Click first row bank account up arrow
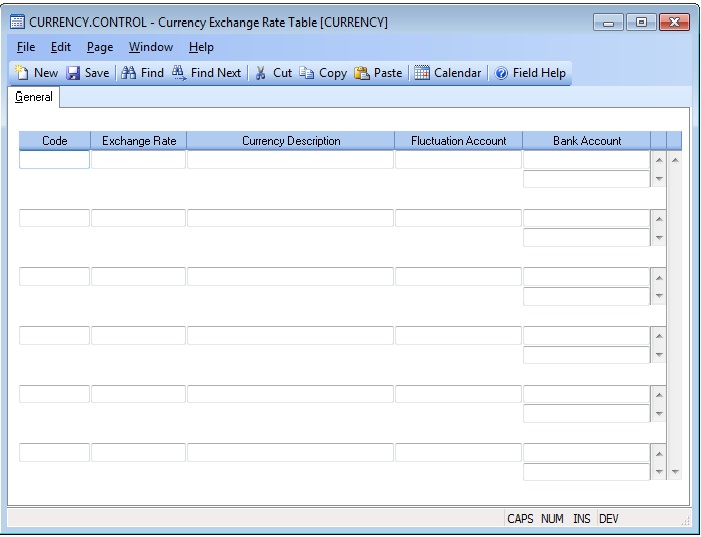Viewport: 701px width, 537px height. [x=659, y=160]
